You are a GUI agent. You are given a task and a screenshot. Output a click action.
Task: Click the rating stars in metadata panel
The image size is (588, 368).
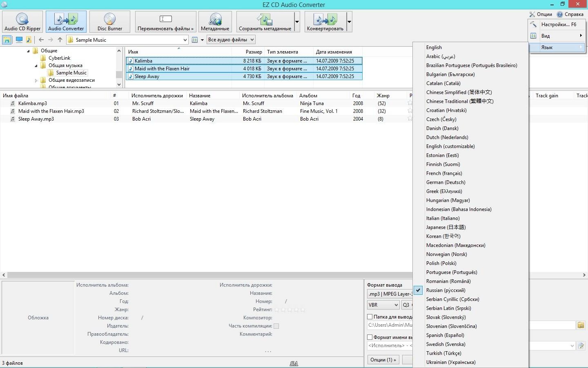click(x=290, y=310)
